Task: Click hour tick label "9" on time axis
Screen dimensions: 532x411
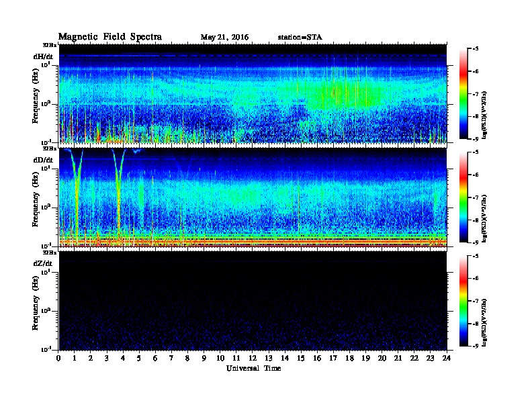Action: click(204, 359)
